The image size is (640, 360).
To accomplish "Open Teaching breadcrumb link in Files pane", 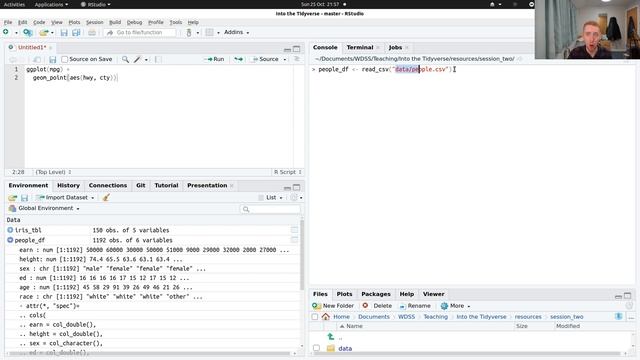I will click(435, 317).
